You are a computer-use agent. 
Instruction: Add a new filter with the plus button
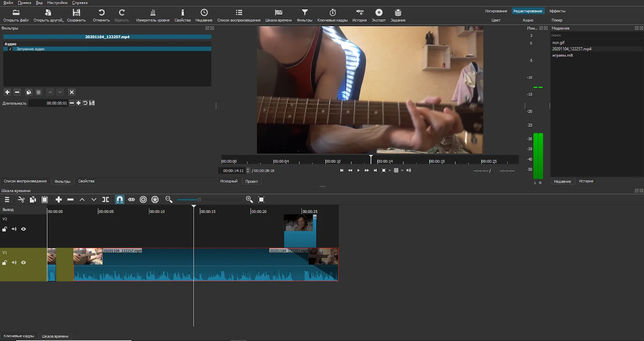pos(7,92)
